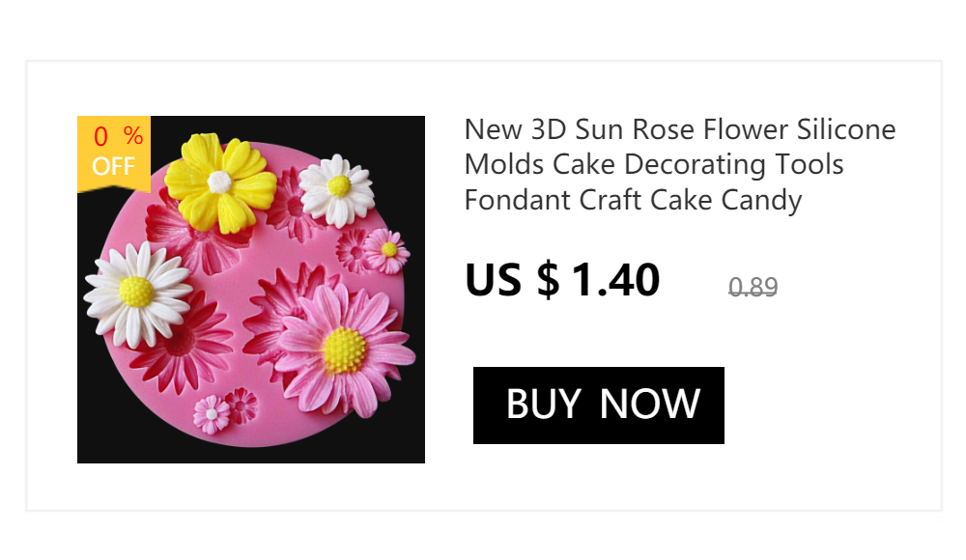Open the silicone mold product title link
This screenshot has width=966, height=560.
679,164
